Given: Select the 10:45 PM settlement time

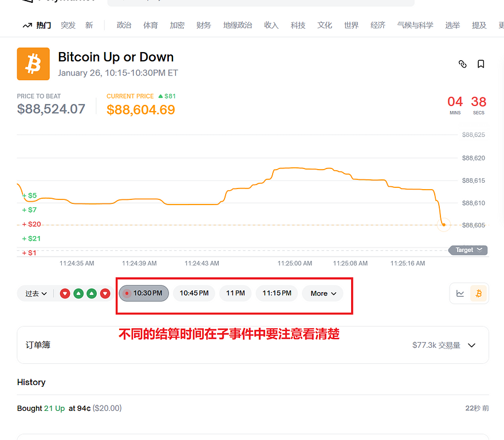Looking at the screenshot, I should pyautogui.click(x=194, y=293).
